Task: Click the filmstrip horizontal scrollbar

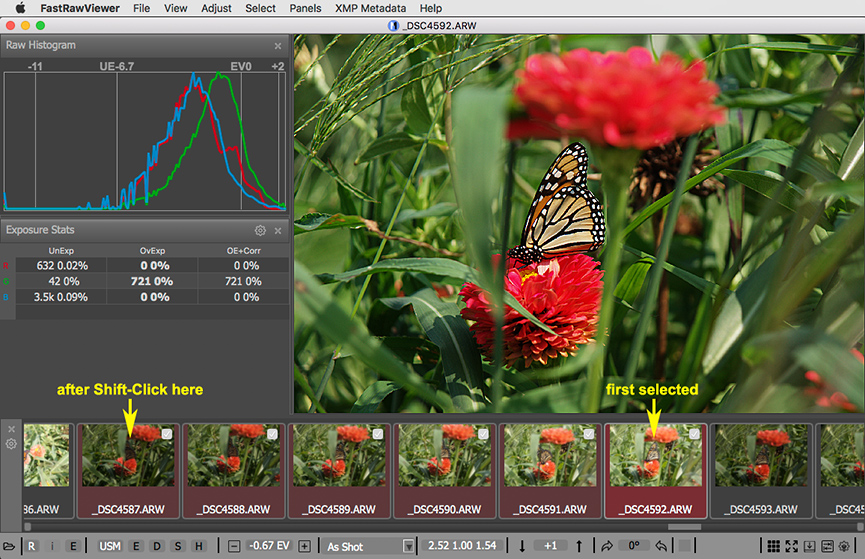Action: click(684, 526)
